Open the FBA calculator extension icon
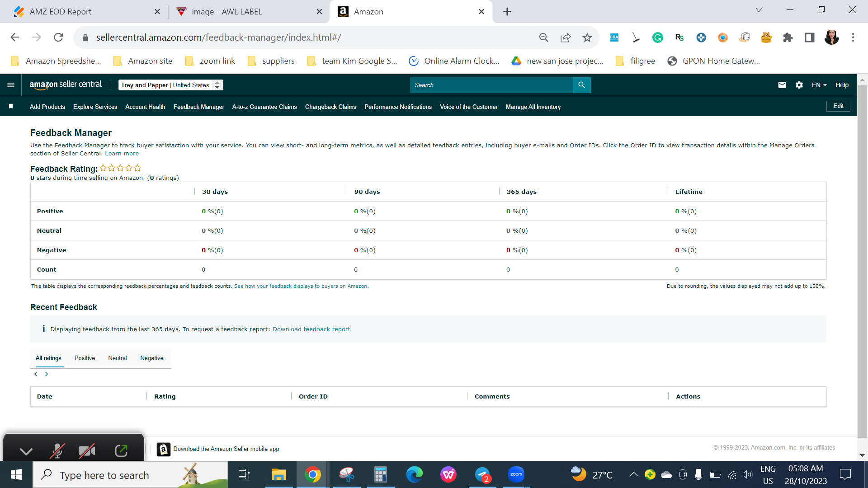 tap(614, 38)
